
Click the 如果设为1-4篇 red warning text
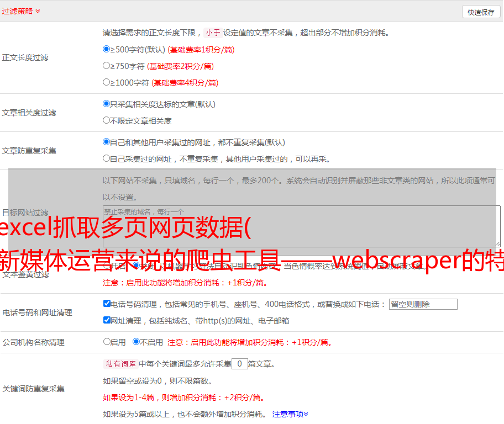tap(184, 397)
